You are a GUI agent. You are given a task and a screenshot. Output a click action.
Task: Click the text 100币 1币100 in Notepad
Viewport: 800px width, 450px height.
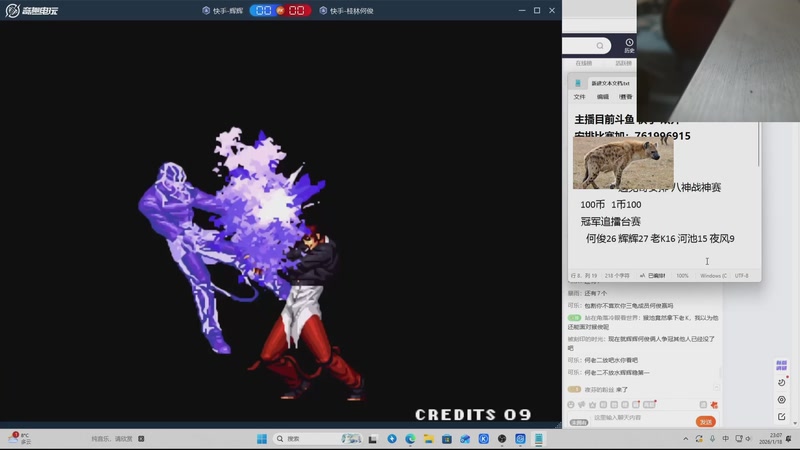tap(611, 205)
